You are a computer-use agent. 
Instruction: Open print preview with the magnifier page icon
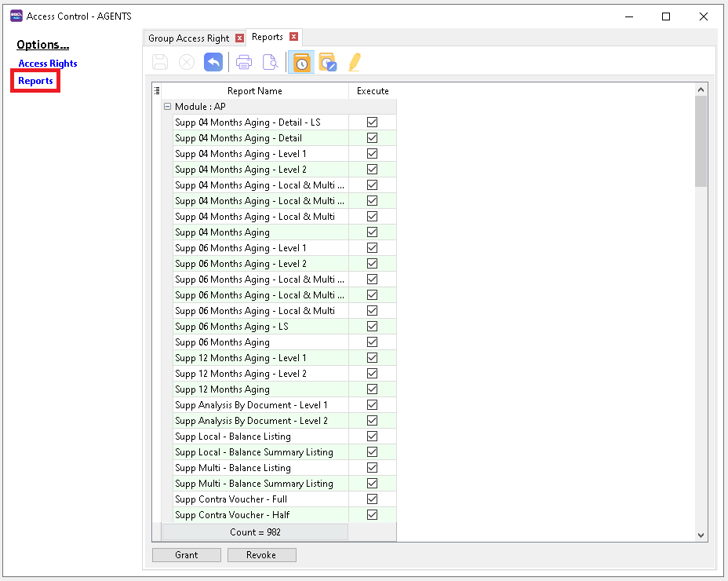click(270, 62)
